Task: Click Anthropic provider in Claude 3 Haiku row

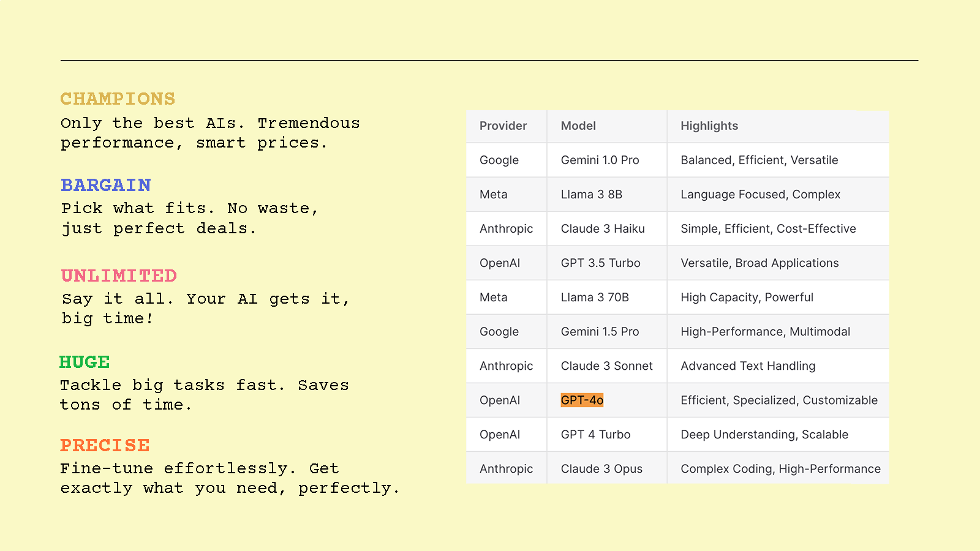Action: pyautogui.click(x=507, y=228)
